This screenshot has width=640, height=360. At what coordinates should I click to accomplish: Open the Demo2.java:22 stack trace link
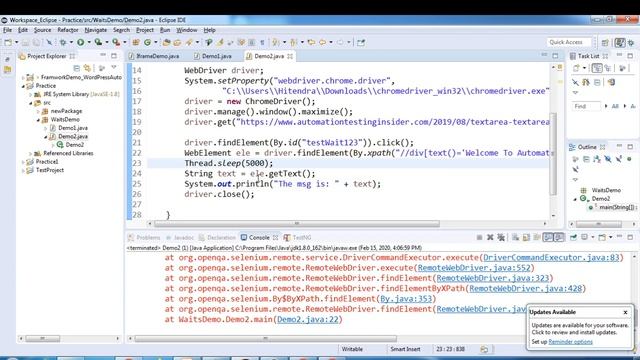click(308, 320)
